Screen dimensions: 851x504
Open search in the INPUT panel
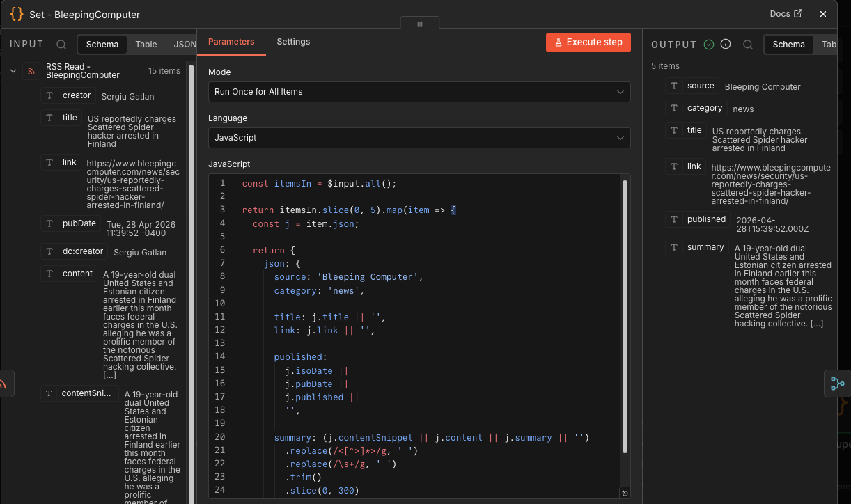point(62,44)
